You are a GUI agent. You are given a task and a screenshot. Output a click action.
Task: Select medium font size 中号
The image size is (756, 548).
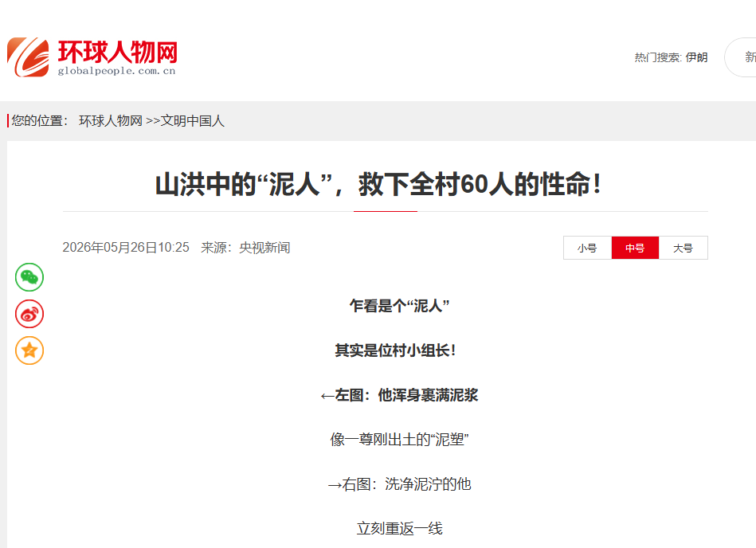pyautogui.click(x=635, y=248)
